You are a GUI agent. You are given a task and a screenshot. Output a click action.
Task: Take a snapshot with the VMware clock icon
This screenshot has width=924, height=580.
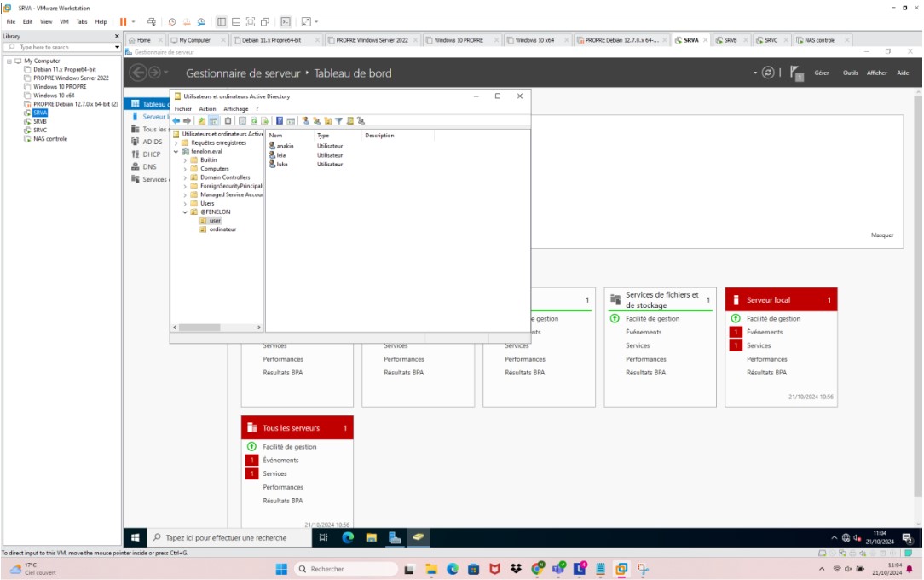point(172,22)
